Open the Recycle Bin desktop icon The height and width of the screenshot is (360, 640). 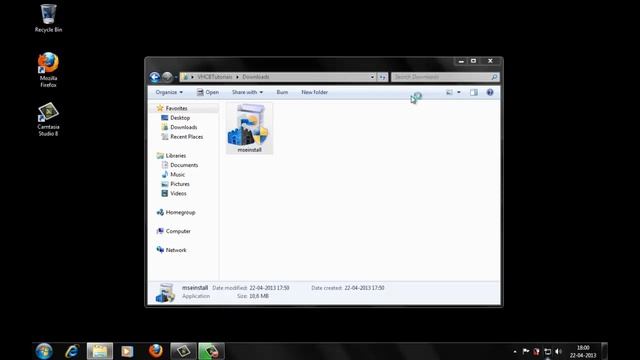pos(48,18)
